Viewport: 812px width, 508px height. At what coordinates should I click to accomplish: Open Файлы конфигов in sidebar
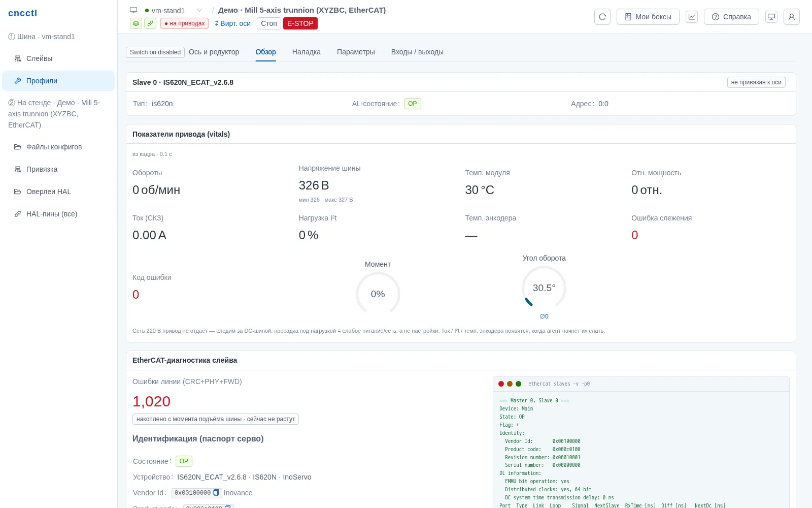pos(58,147)
